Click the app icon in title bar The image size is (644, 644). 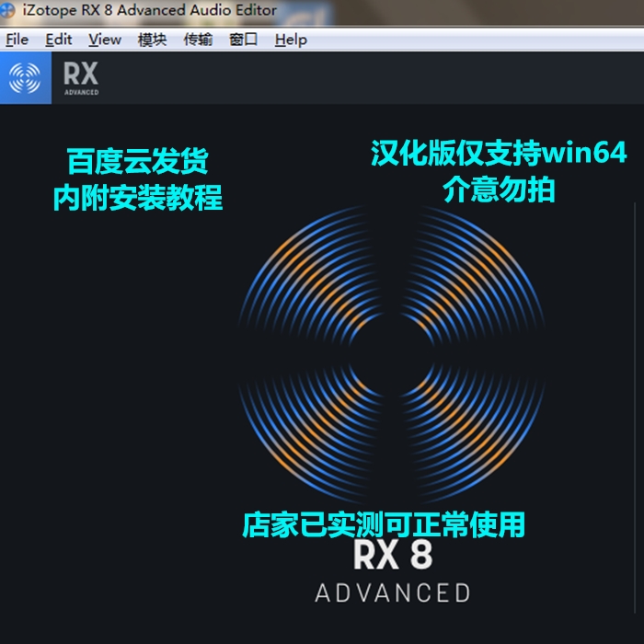click(7, 10)
